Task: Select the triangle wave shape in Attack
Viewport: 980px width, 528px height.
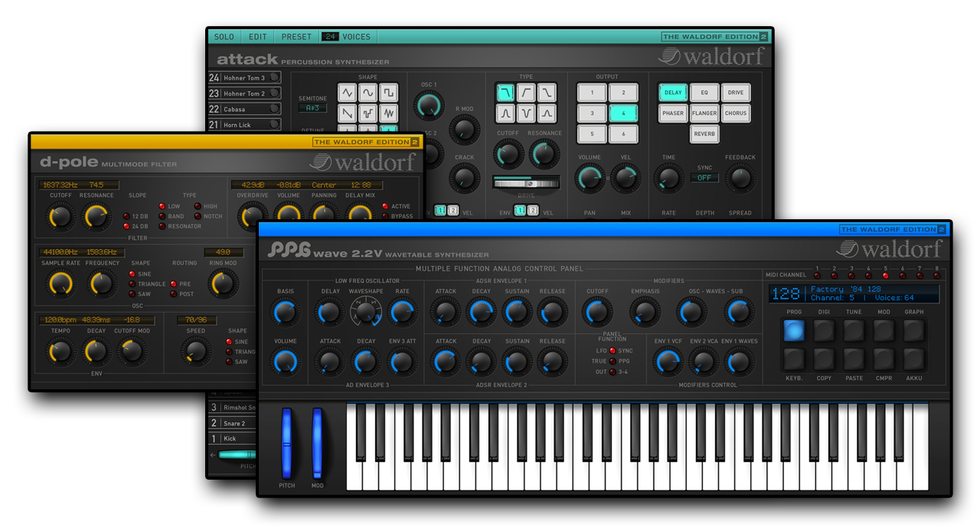Action: coord(348,93)
